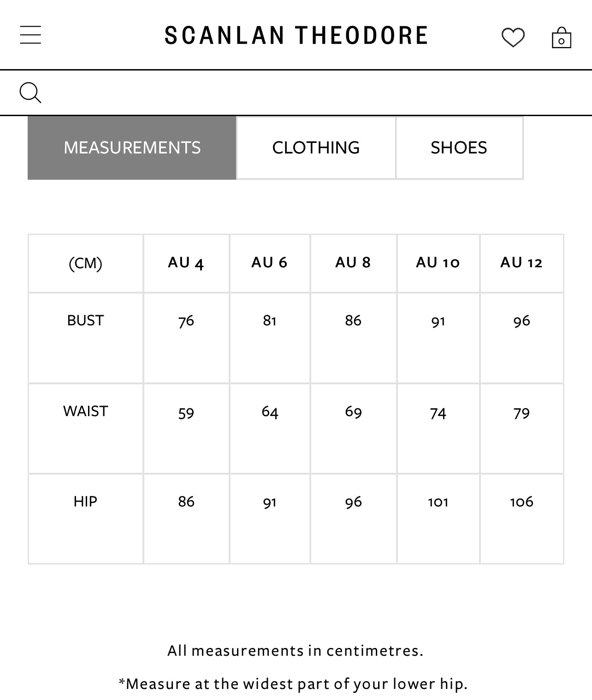Click the BUST row label
Screen dimensions: 592x700
click(85, 320)
